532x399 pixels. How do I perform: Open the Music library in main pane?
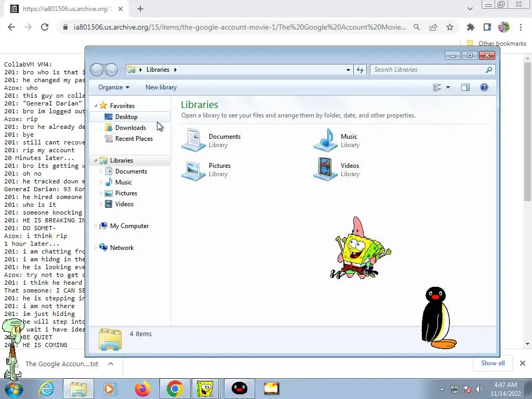337,140
